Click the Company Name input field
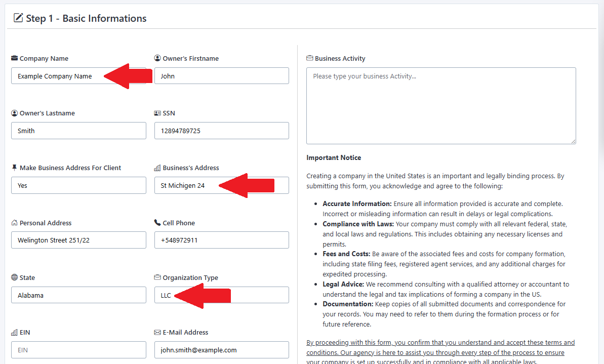 78,76
